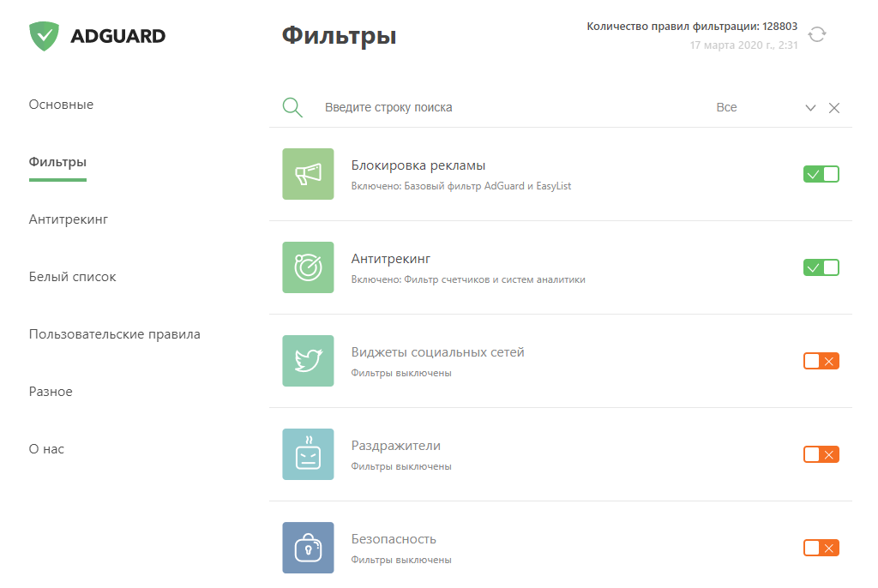This screenshot has width=878, height=588.
Task: Go to Антитрекинг in the sidebar
Action: (x=69, y=219)
